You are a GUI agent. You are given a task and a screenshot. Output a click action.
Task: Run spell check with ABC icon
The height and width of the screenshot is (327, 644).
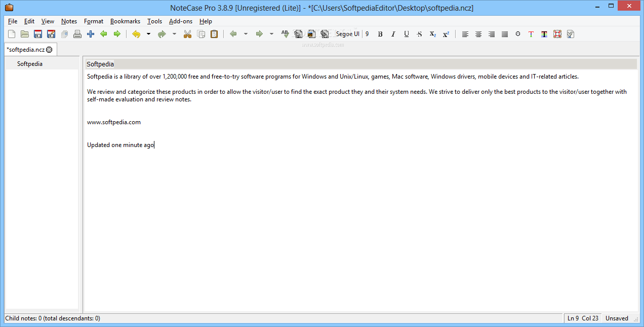[285, 34]
